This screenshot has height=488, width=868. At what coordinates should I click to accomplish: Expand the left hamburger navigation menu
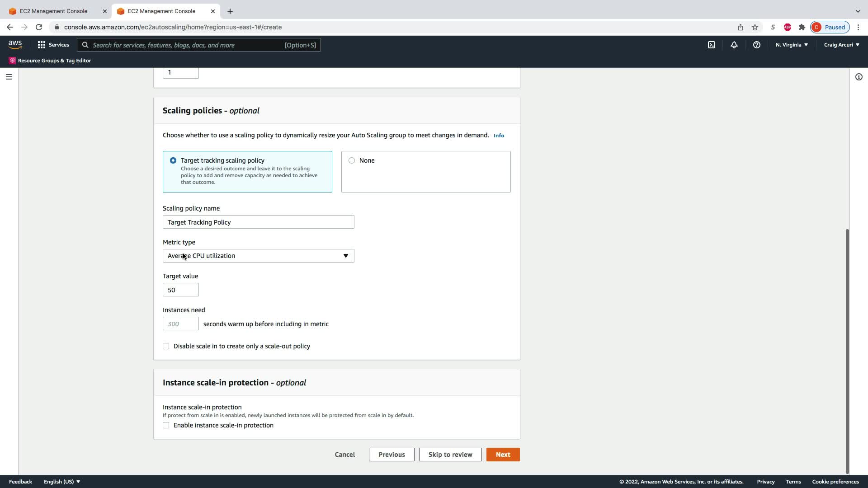pyautogui.click(x=9, y=77)
